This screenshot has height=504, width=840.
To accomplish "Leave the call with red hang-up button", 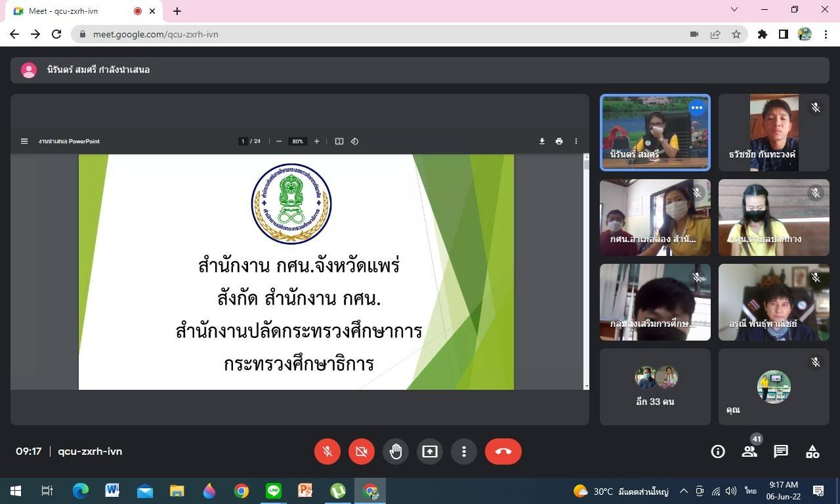I will click(x=503, y=451).
